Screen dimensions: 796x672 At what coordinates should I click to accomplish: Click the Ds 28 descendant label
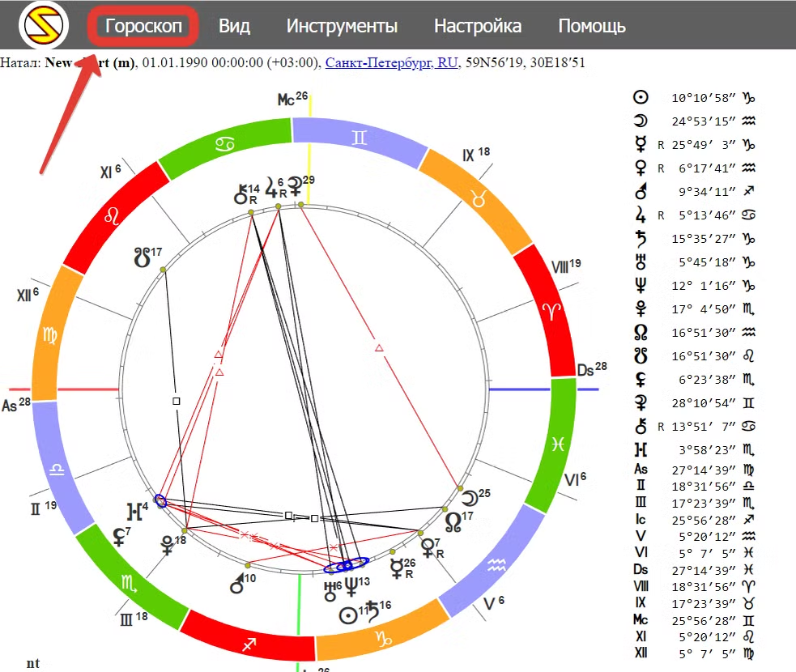click(592, 369)
